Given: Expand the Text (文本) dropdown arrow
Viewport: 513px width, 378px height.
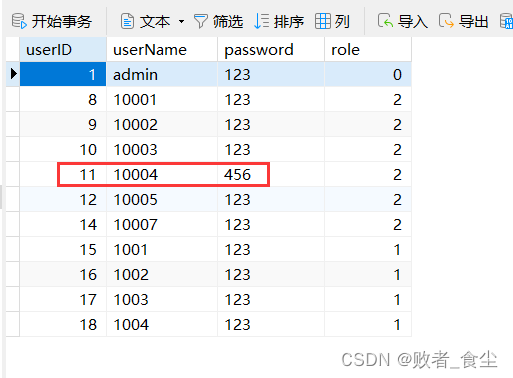Looking at the screenshot, I should (181, 22).
